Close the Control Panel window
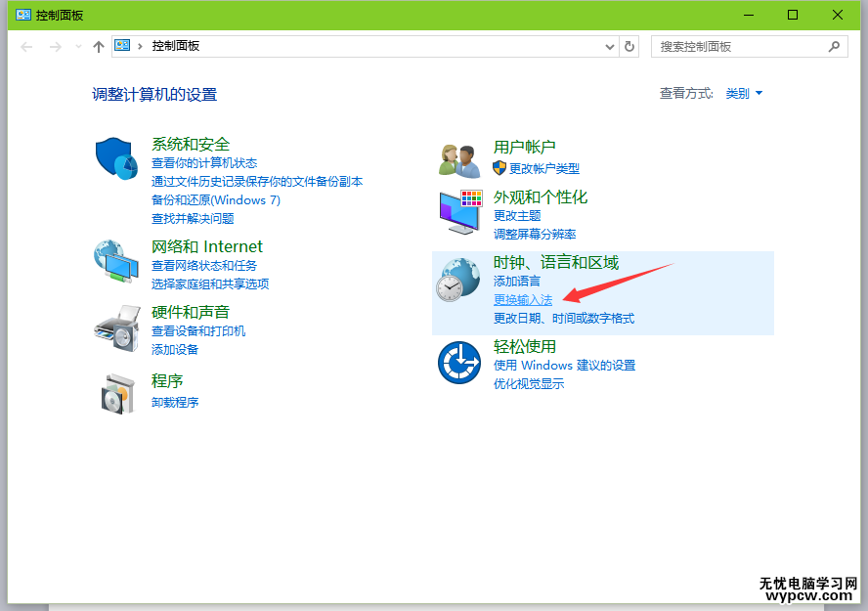 [838, 15]
